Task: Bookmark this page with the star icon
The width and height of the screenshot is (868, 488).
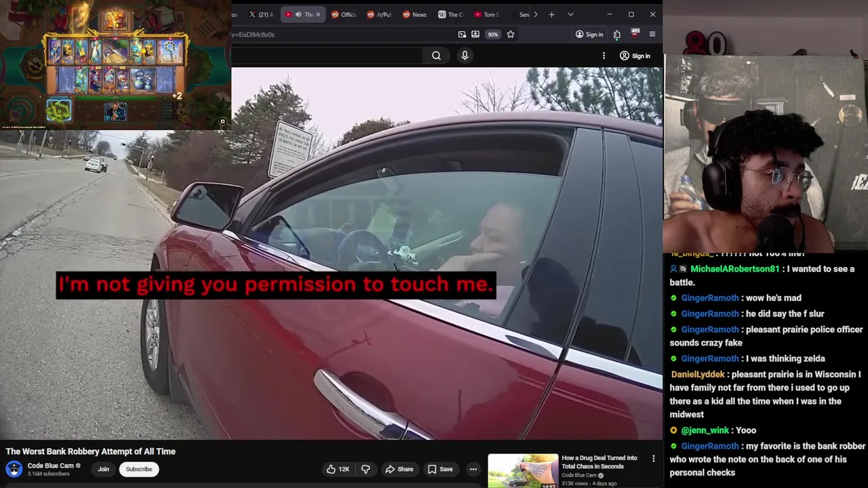Action: click(511, 35)
